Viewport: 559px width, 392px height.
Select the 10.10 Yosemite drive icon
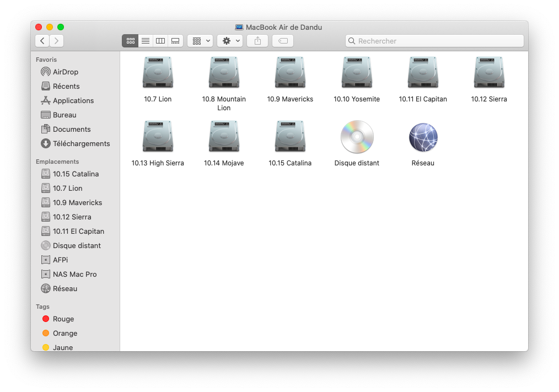click(357, 72)
